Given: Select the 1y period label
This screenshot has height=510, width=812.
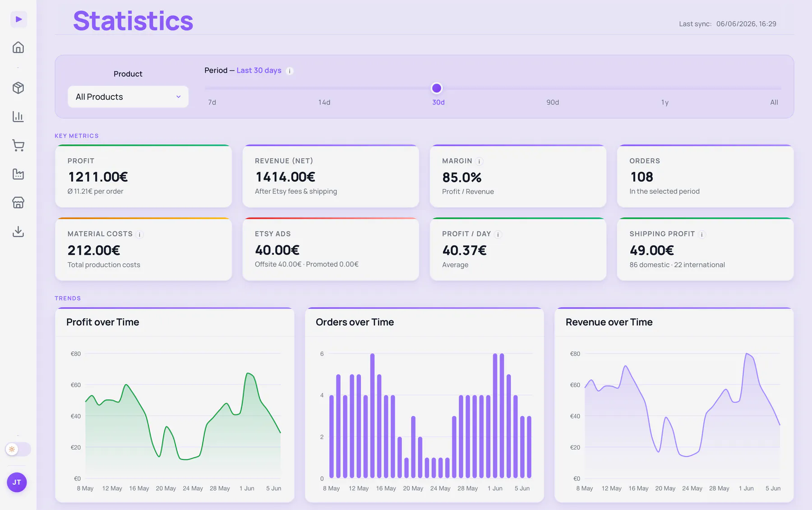Looking at the screenshot, I should (665, 102).
